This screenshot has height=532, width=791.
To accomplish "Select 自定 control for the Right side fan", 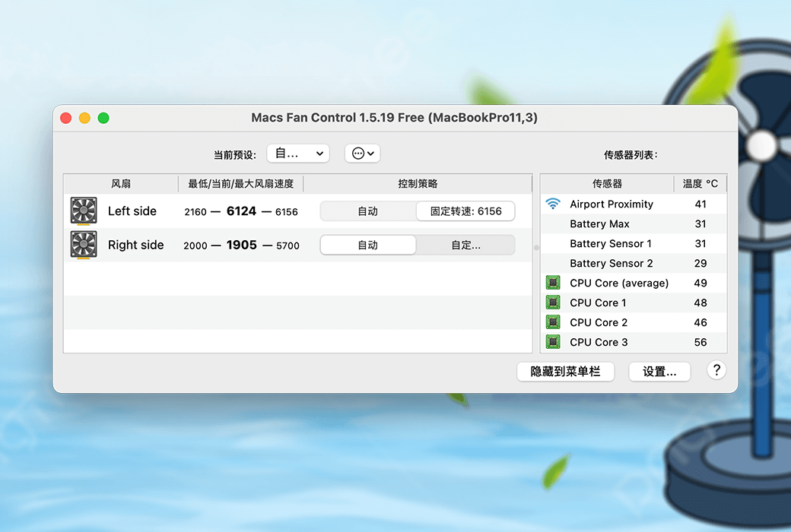I will 465,245.
